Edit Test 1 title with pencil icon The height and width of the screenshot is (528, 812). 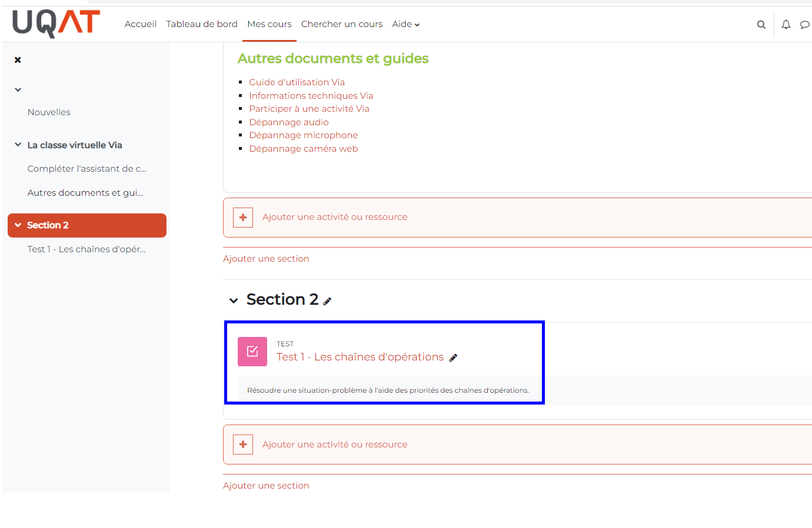tap(453, 357)
